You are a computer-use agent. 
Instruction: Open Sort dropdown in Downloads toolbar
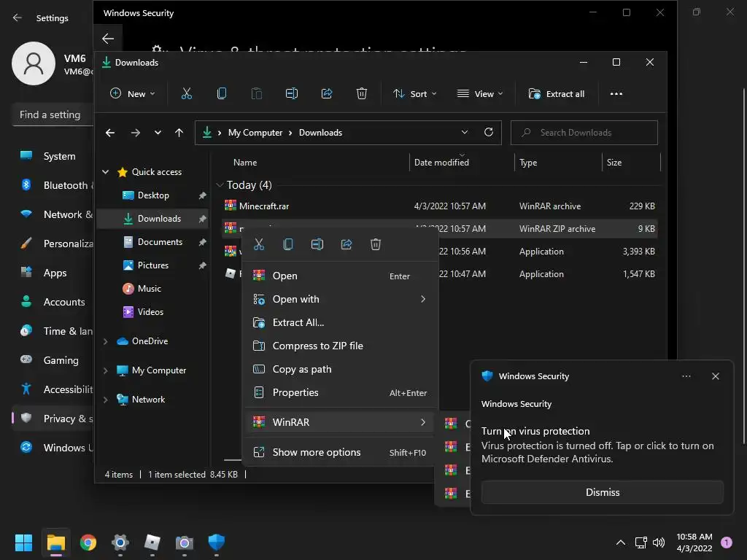[x=414, y=94]
